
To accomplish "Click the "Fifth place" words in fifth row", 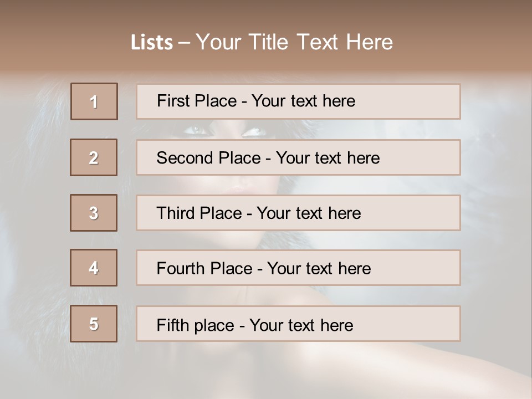I will [x=195, y=325].
